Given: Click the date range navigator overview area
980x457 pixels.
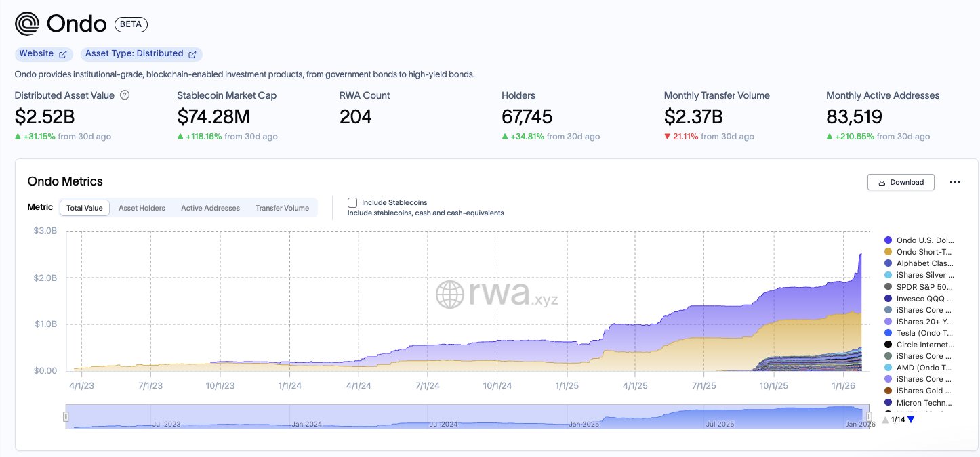Looking at the screenshot, I should (468, 416).
